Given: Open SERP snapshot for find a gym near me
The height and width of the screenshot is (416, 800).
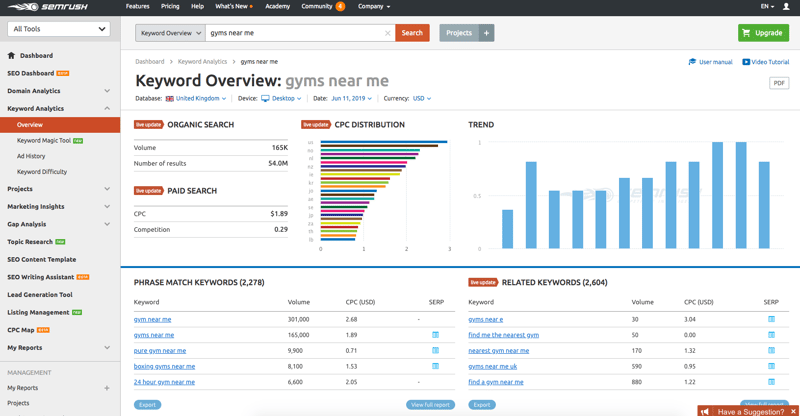Looking at the screenshot, I should click(x=771, y=382).
